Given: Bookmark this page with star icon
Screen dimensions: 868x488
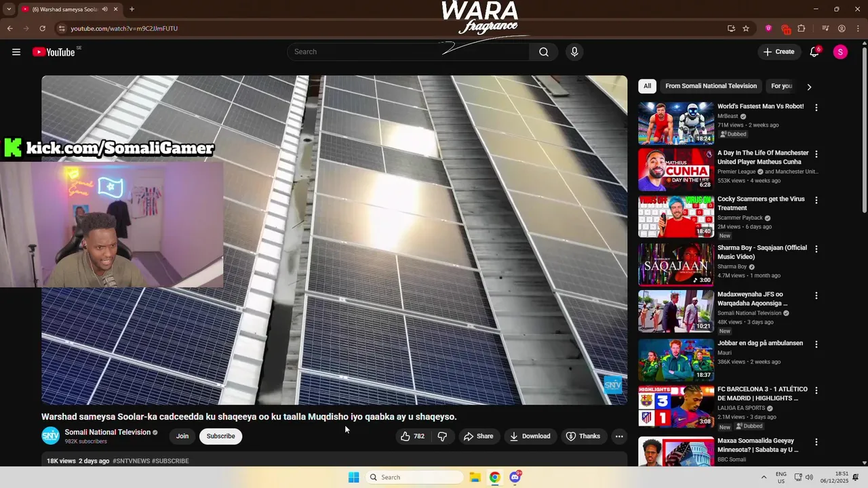Looking at the screenshot, I should click(x=746, y=28).
